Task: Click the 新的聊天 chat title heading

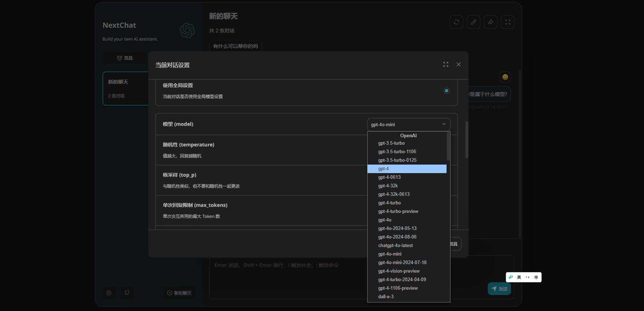Action: (223, 16)
